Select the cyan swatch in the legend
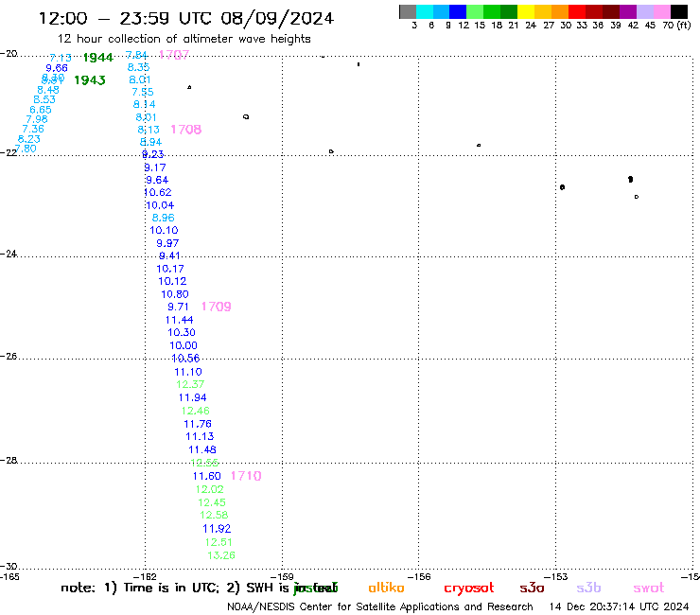Image resolution: width=700 pixels, height=615 pixels. 424,11
